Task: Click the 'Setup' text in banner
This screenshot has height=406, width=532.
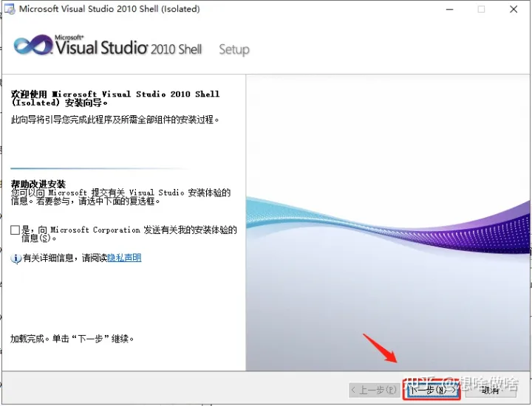Action: [234, 49]
